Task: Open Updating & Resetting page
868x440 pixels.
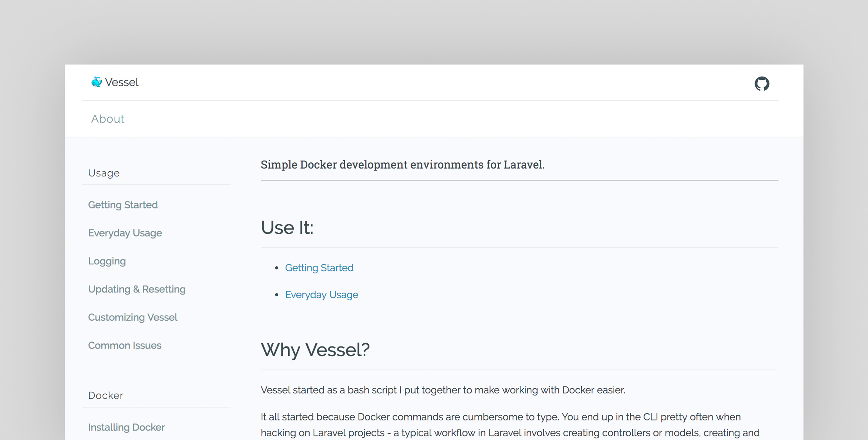Action: point(137,289)
